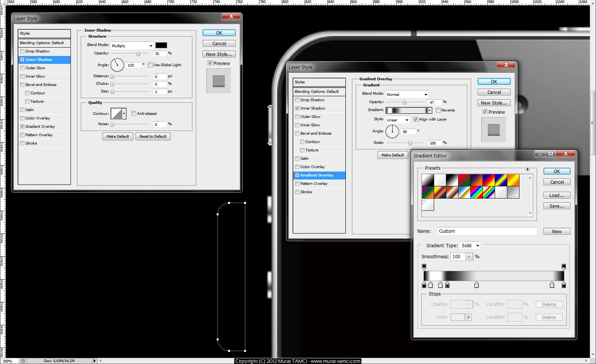
Task: Click Save in the Gradient Editor
Action: pos(557,206)
